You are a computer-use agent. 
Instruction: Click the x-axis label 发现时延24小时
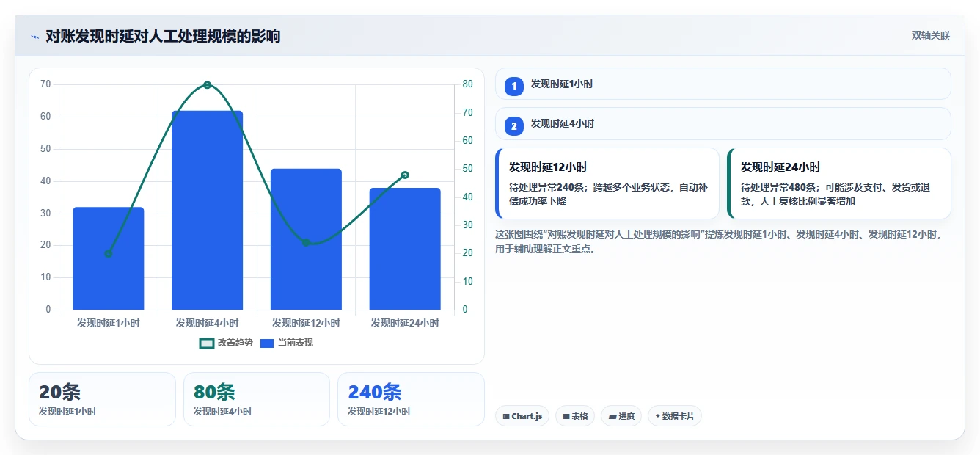point(405,323)
